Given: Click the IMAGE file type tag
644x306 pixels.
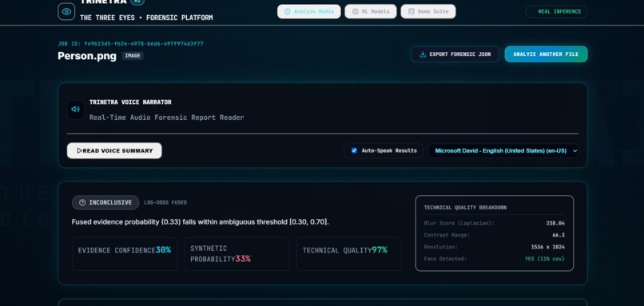Looking at the screenshot, I should click(x=133, y=56).
